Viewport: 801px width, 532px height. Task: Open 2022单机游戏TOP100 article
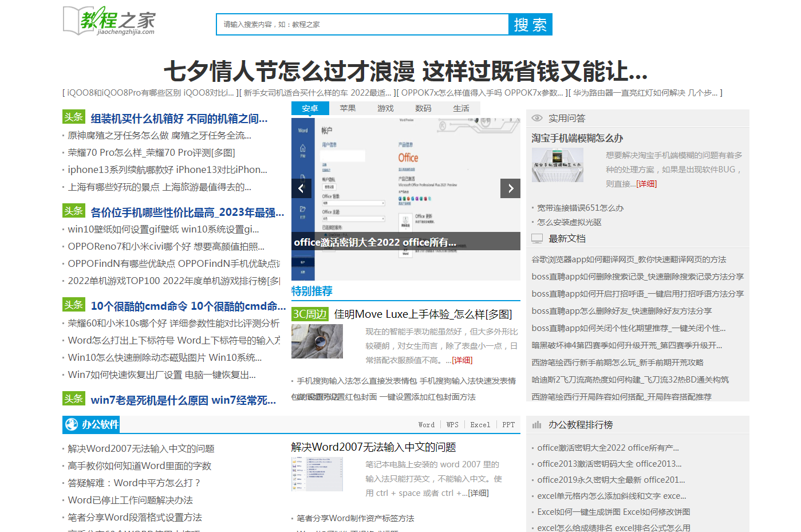click(x=174, y=281)
